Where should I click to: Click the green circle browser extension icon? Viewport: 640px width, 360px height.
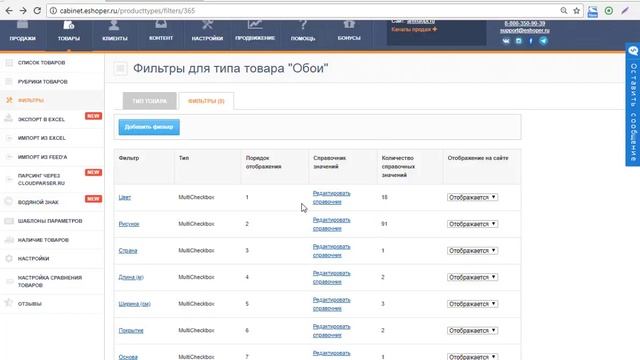[x=609, y=11]
